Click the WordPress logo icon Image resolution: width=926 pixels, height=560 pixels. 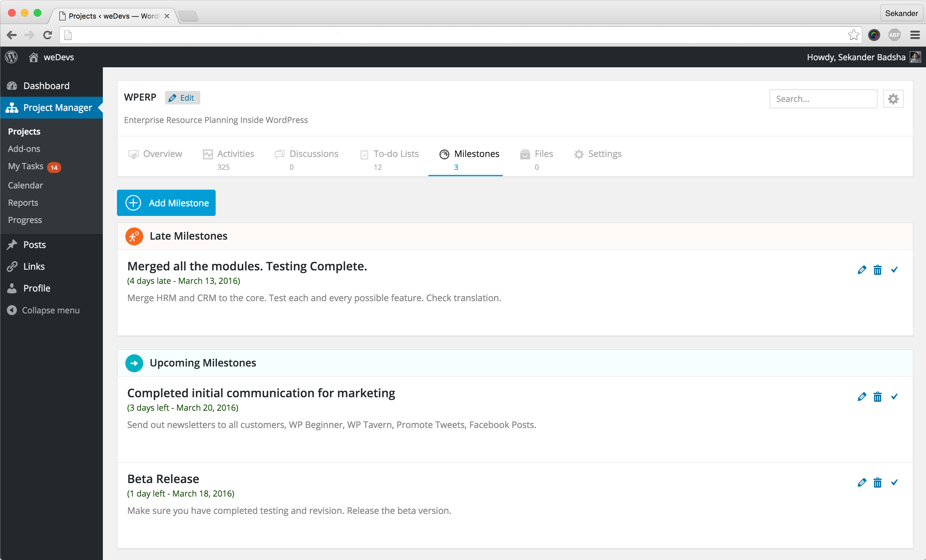[11, 57]
